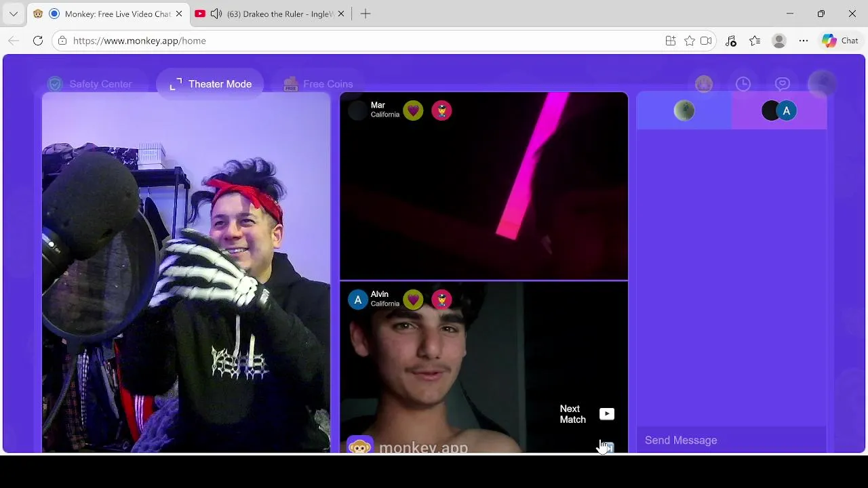The image size is (868, 488).
Task: Open Alvin's profile avatar with letter A
Action: (357, 300)
